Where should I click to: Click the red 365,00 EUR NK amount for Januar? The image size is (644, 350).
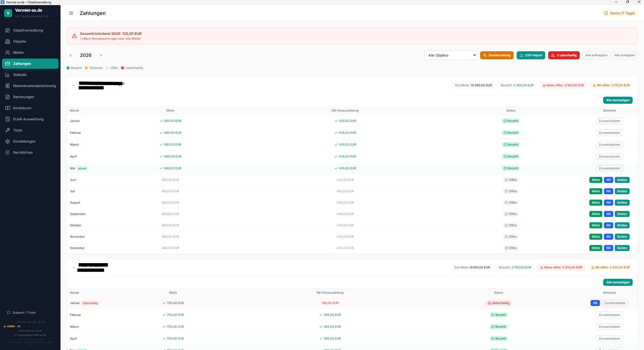pos(330,303)
